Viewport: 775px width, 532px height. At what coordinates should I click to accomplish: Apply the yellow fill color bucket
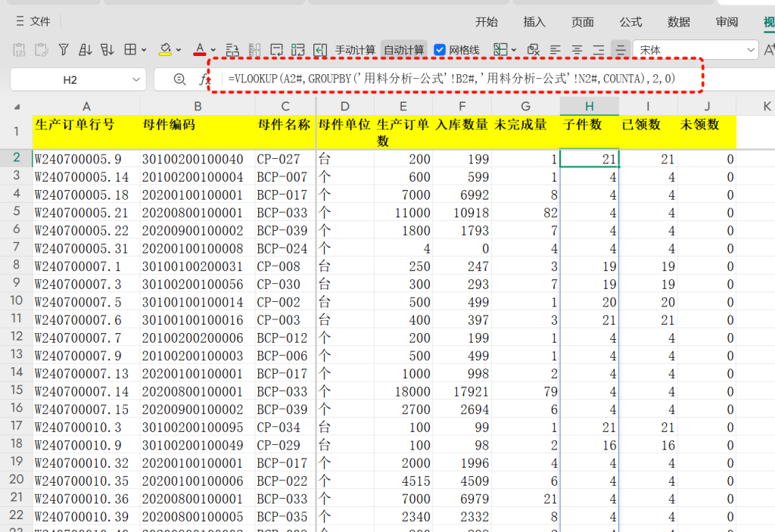(x=165, y=49)
